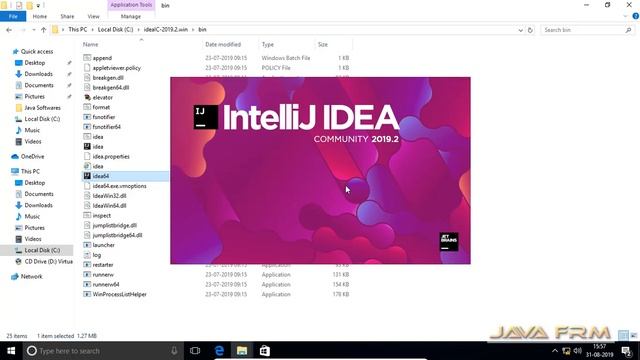Viewport: 640px width, 360px height.
Task: Click the fsnotifier application icon
Action: point(87,117)
